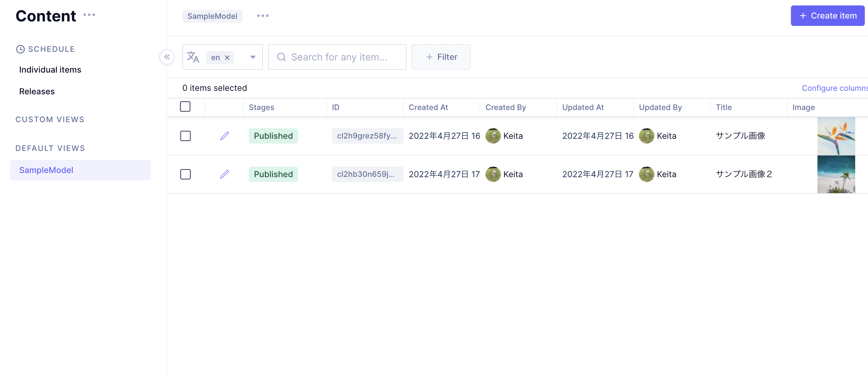The height and width of the screenshot is (378, 868).
Task: Open the SampleModel chip at the top
Action: coord(212,16)
